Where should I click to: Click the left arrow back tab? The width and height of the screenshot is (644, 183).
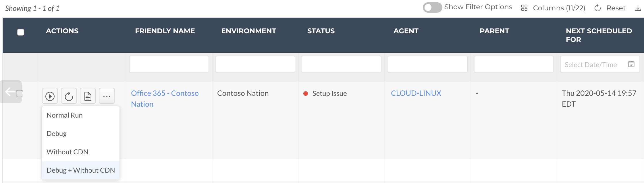(x=11, y=92)
